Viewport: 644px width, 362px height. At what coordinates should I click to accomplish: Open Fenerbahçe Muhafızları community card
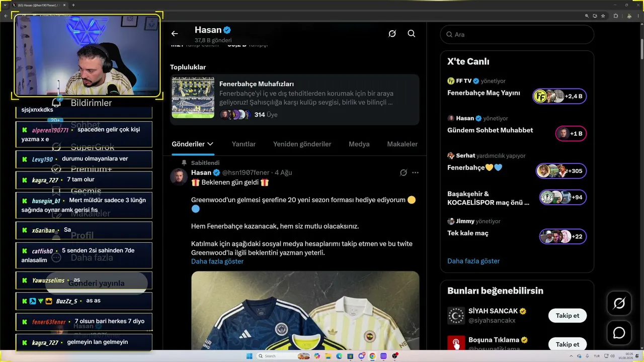[295, 100]
